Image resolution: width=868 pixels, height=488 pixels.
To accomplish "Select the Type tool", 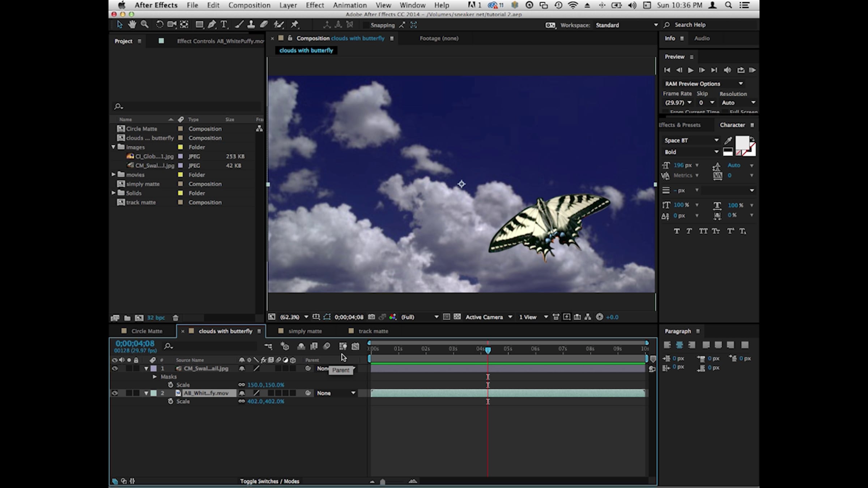I will [x=224, y=25].
